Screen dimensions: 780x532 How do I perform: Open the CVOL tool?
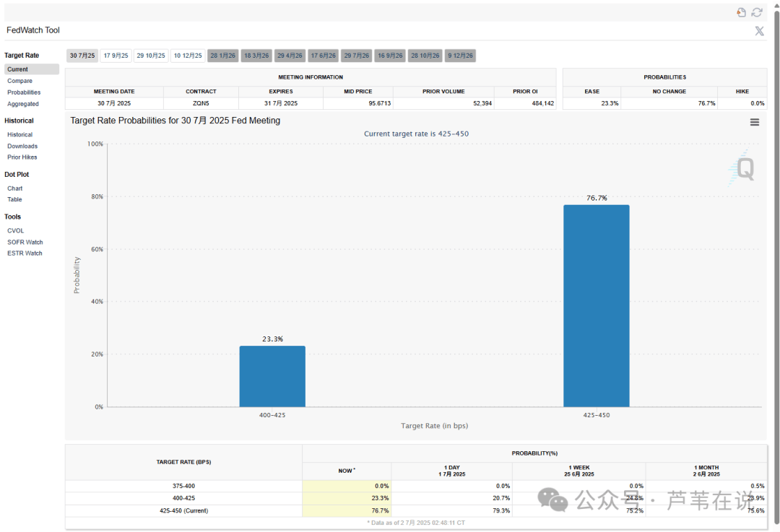coord(16,231)
